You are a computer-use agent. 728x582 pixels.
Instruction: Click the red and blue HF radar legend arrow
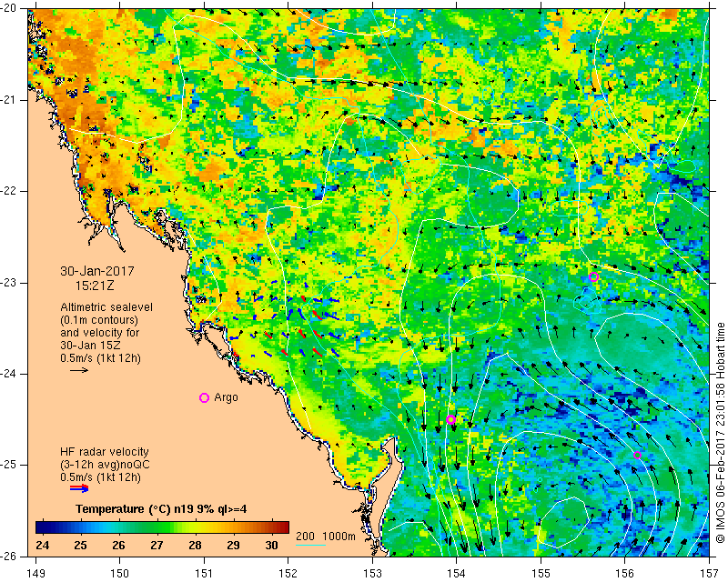(x=79, y=488)
